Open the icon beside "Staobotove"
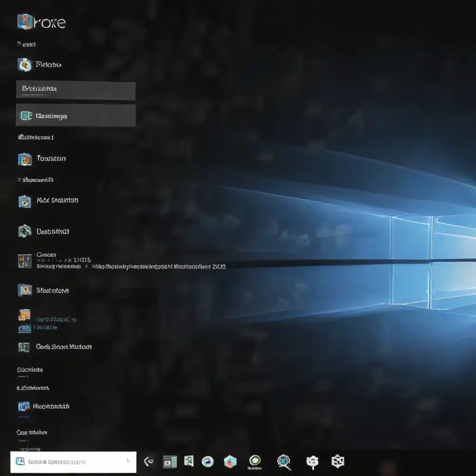The width and height of the screenshot is (476, 476). coord(25,290)
